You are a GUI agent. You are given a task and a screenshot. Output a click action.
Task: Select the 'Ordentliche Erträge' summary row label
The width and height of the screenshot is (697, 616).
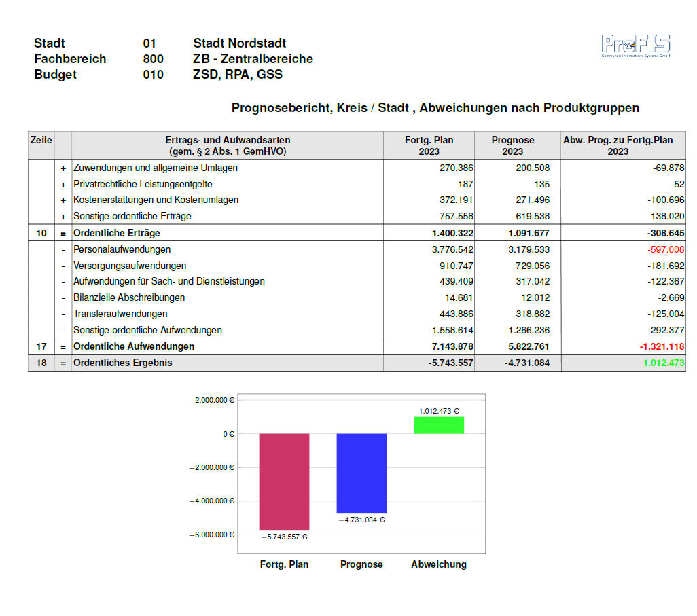click(x=116, y=233)
